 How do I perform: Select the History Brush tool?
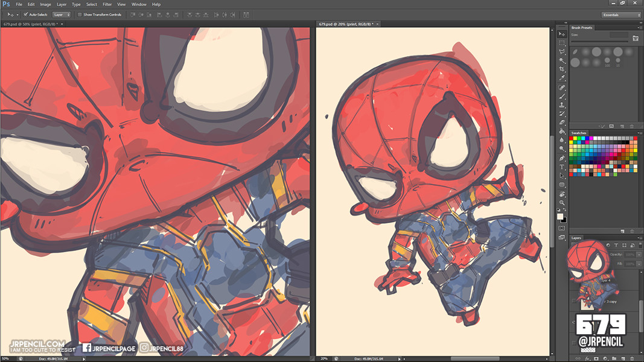pos(562,113)
